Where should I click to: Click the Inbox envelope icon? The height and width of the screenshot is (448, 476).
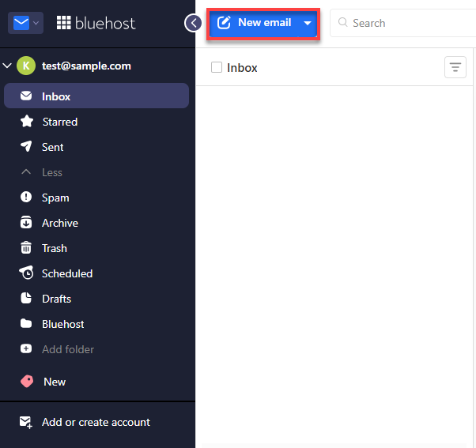pyautogui.click(x=26, y=96)
